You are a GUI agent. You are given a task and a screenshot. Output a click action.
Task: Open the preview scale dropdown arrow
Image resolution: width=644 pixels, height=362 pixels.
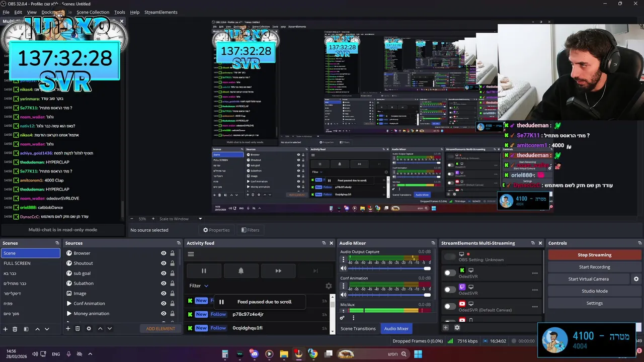coord(200,219)
